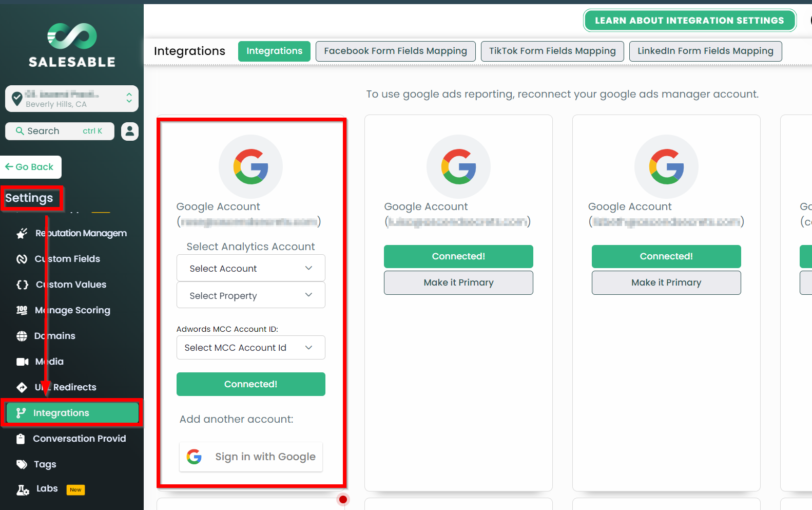Open Integrations in the sidebar
Image resolution: width=812 pixels, height=510 pixels.
click(72, 413)
